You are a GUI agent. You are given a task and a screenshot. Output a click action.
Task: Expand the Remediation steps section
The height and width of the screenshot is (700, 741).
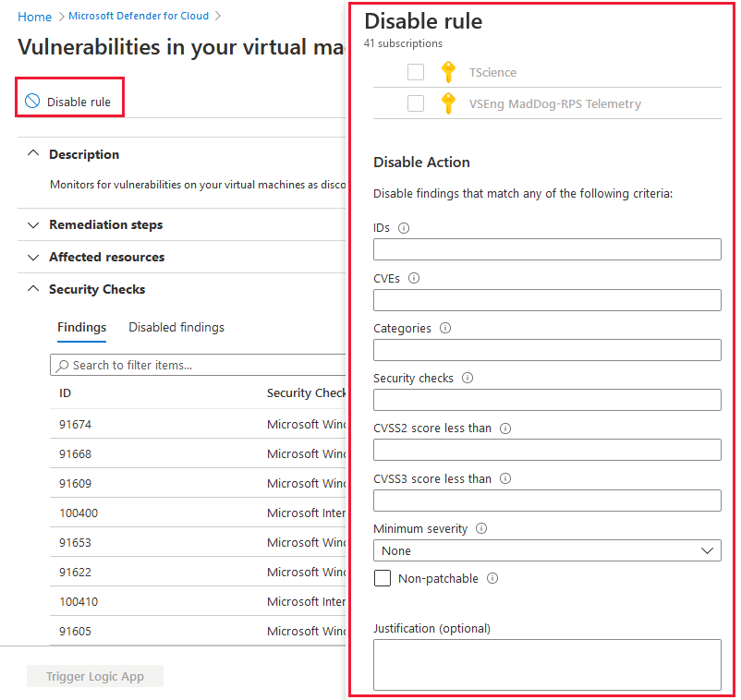tap(106, 224)
